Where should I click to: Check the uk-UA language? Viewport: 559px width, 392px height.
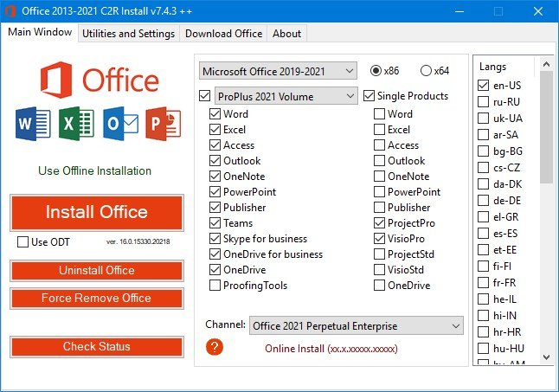click(x=483, y=118)
